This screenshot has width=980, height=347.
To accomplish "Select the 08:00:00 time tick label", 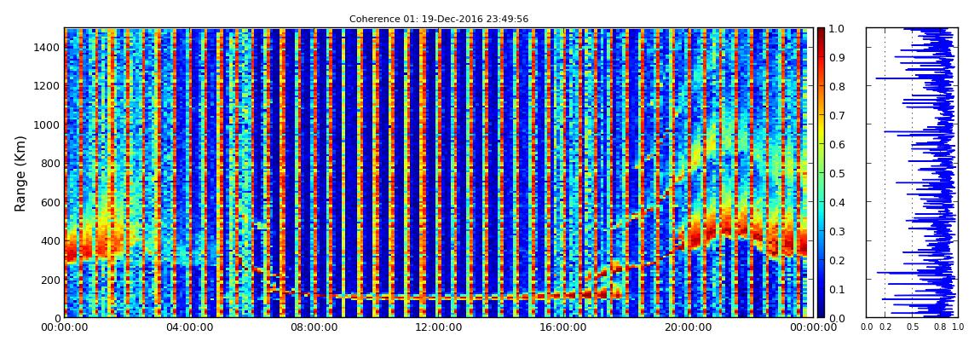I will pos(313,327).
